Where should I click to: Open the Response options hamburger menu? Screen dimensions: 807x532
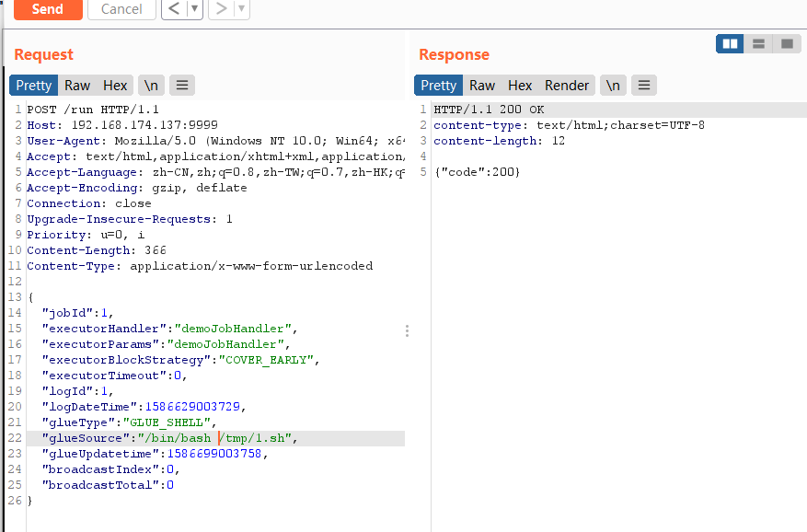point(644,86)
